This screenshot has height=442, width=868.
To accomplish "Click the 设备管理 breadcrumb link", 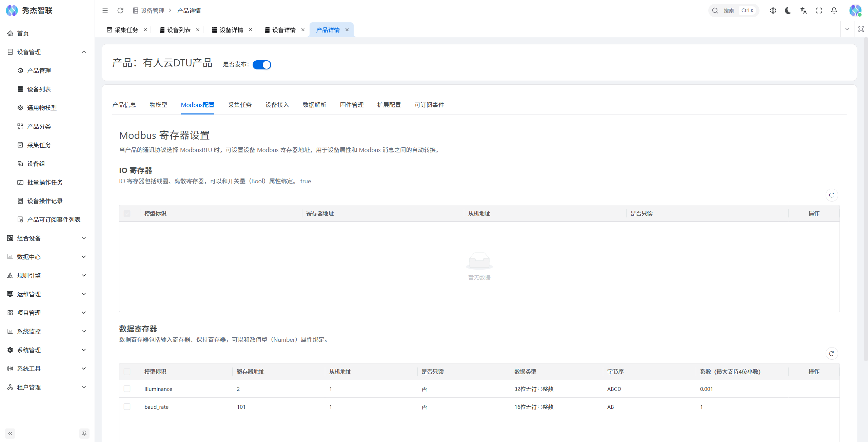I will point(152,10).
